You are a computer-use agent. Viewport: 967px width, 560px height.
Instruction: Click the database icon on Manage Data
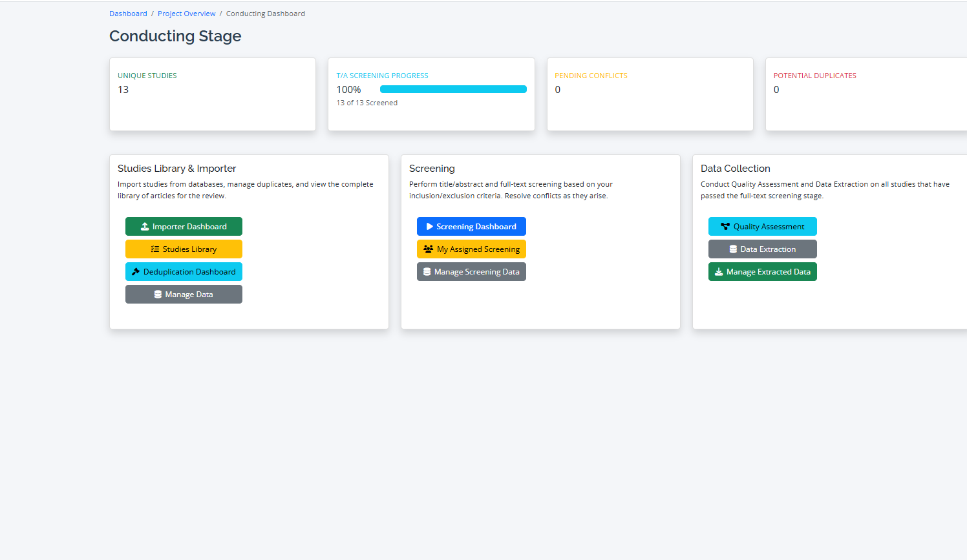pyautogui.click(x=158, y=295)
